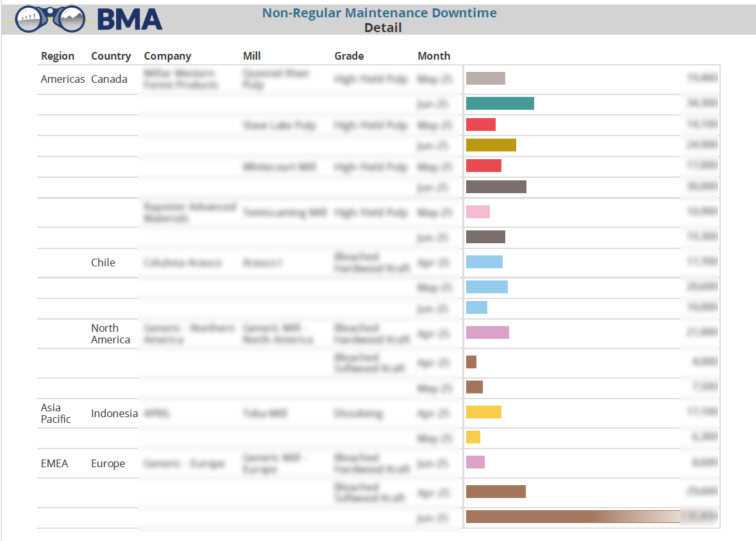Select the Company column header

click(167, 56)
